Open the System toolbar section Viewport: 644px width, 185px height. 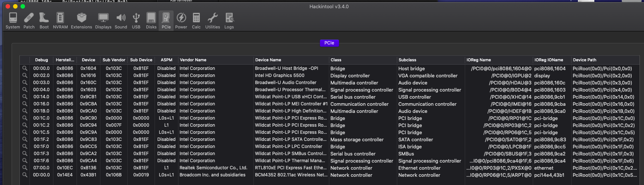point(13,20)
